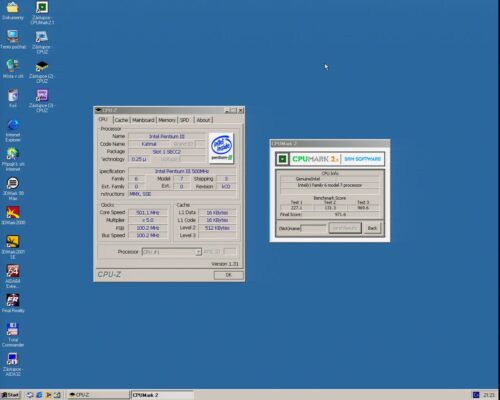The height and width of the screenshot is (400, 500).
Task: Click the Core Speed value 501.1 MHz
Action: coord(148,213)
